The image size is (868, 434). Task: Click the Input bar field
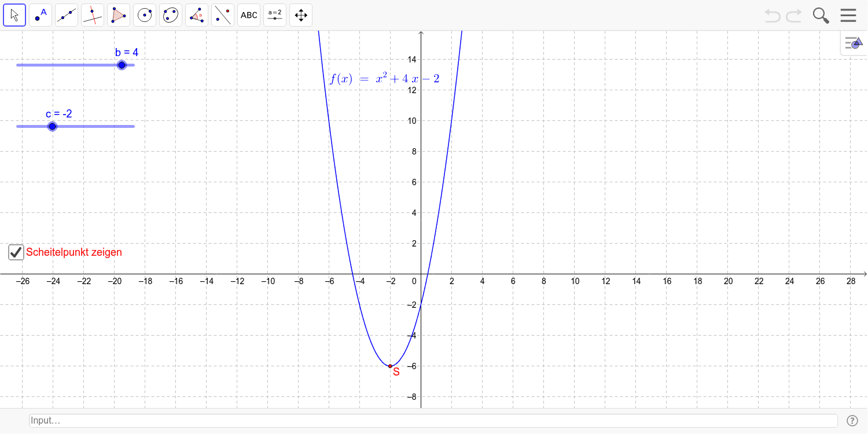[x=433, y=421]
